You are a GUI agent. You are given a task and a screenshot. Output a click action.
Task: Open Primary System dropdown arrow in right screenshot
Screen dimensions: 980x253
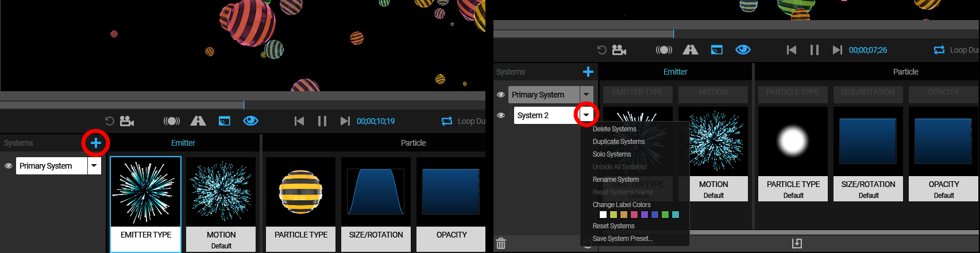[x=587, y=95]
